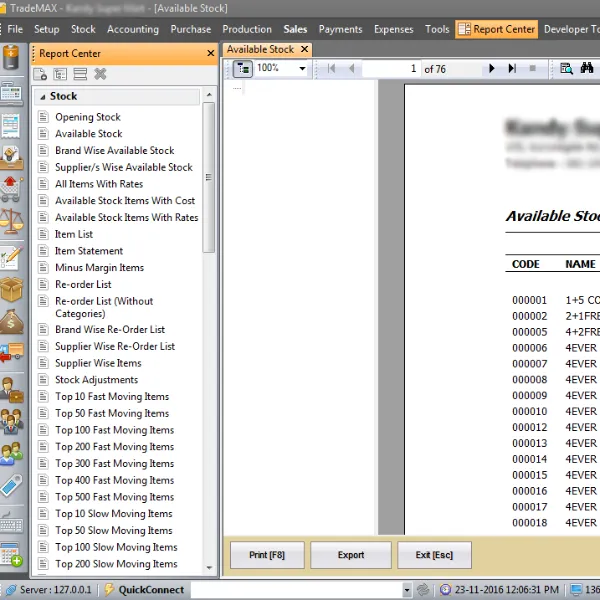Click the calculator with plus sidebar icon
The image size is (600, 600).
pos(11,554)
